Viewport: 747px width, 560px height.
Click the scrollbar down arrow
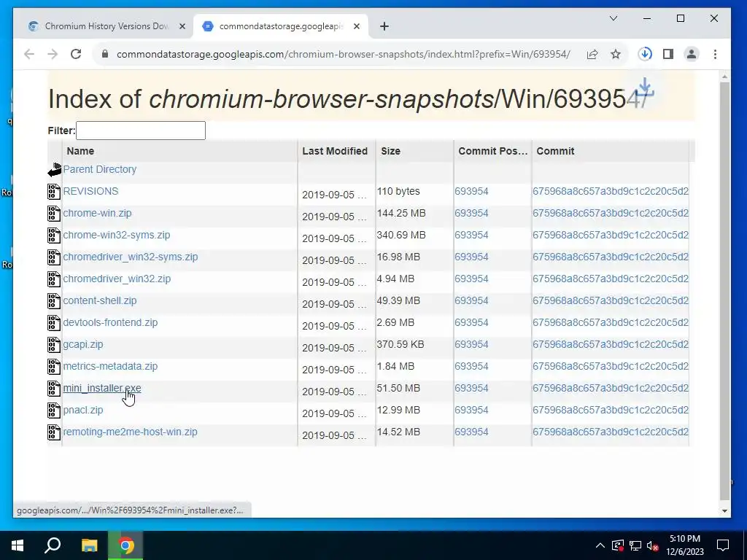[724, 511]
